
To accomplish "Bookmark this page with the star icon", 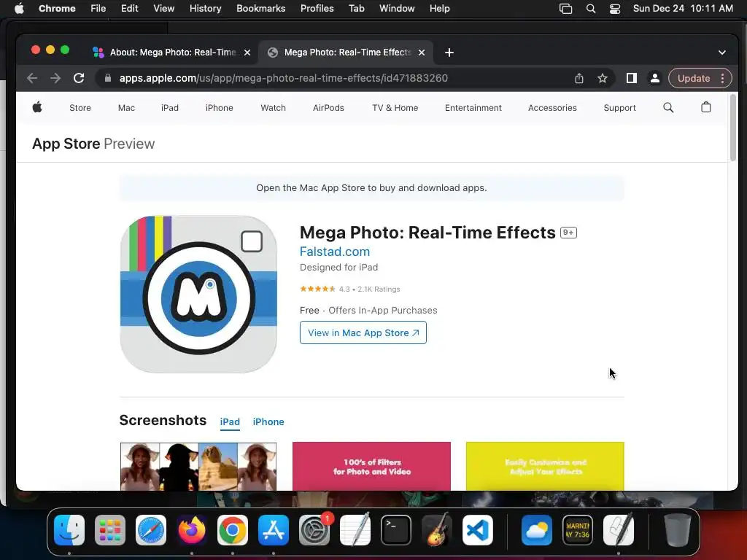I will click(602, 78).
